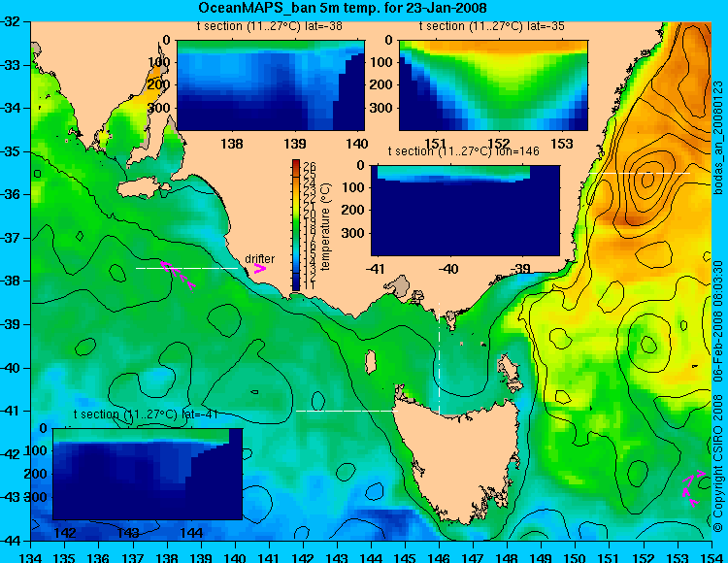
Task: Click the white dashed section line at latitude -41
Action: tap(347, 411)
